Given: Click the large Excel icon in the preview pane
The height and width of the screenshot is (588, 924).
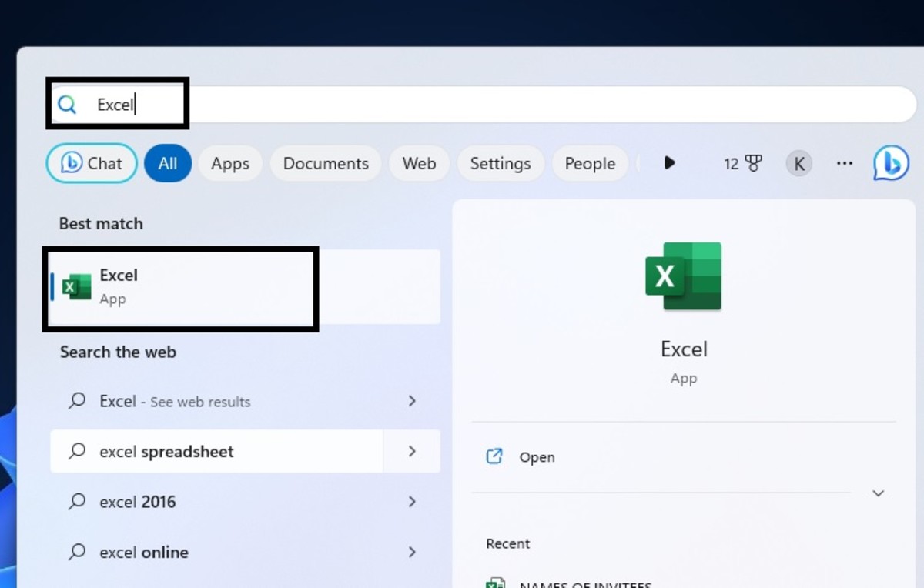Looking at the screenshot, I should (683, 276).
